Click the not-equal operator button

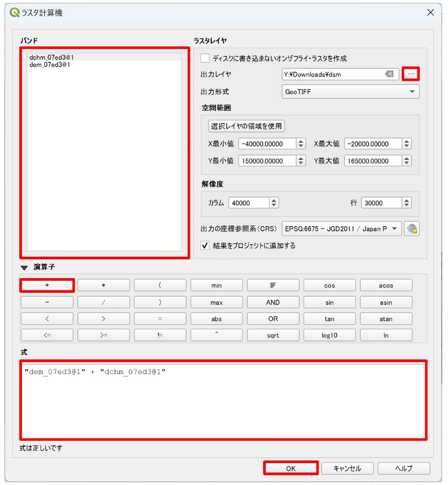click(x=160, y=335)
